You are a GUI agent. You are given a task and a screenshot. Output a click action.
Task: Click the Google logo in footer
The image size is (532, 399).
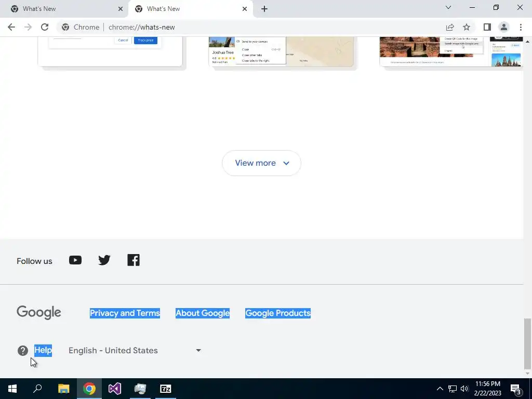click(39, 312)
